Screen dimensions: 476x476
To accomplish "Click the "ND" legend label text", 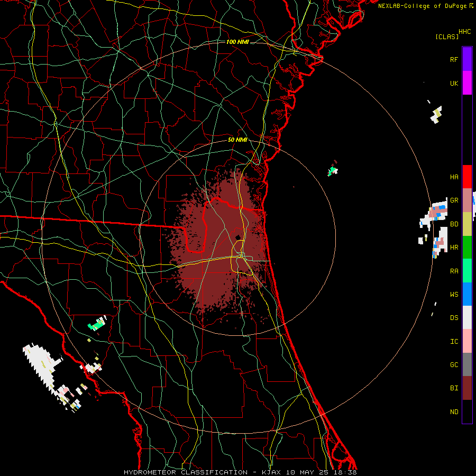I will 454,412.
